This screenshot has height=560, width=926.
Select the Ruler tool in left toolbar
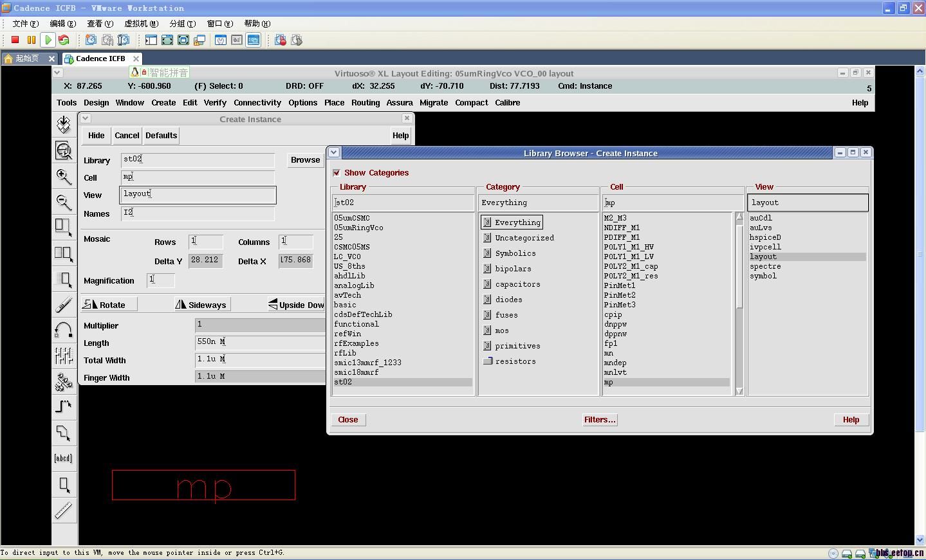[64, 510]
